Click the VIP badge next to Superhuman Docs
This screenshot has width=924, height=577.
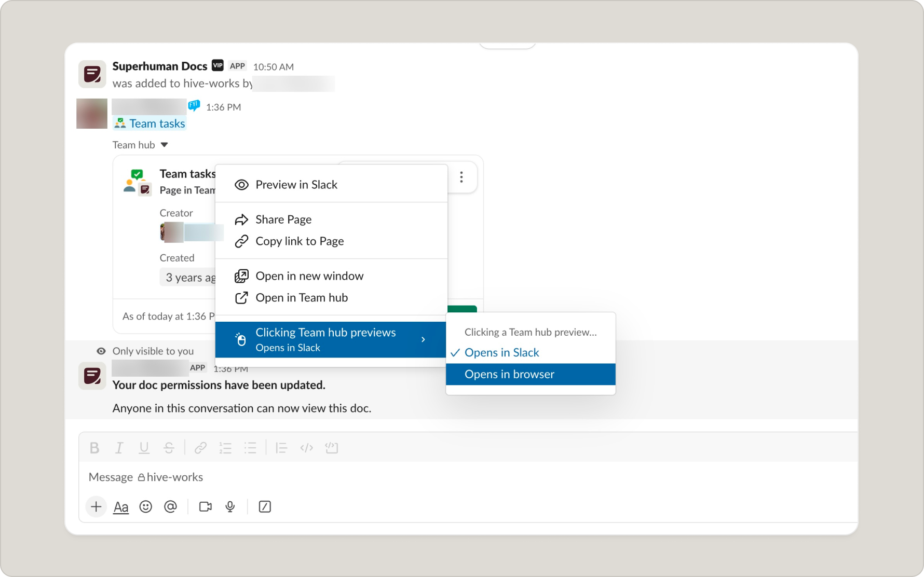point(218,65)
